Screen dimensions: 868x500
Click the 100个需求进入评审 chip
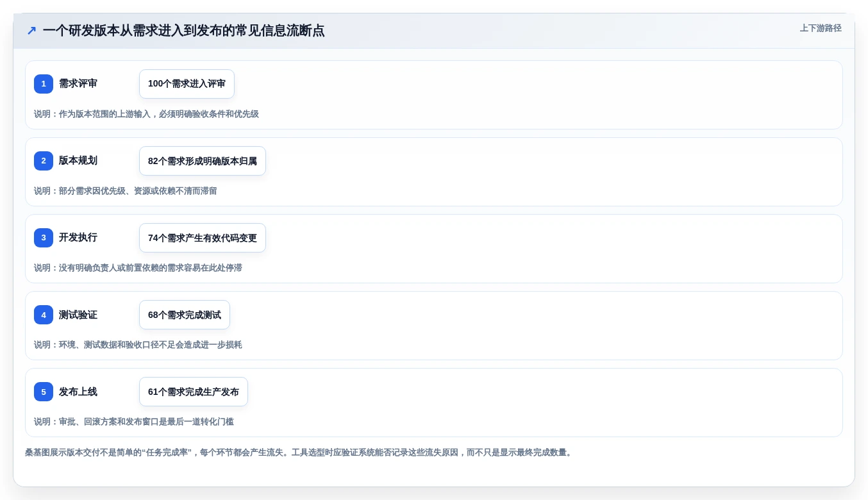click(x=187, y=84)
